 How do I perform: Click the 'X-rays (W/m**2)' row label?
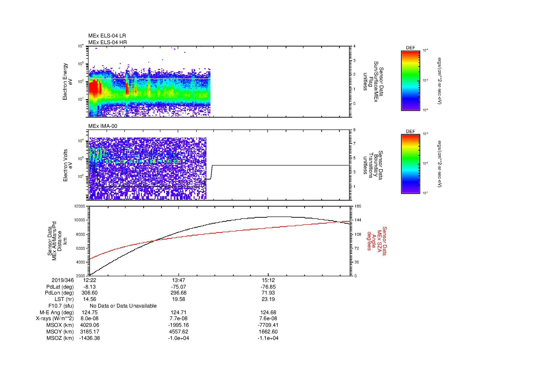[x=55, y=318]
